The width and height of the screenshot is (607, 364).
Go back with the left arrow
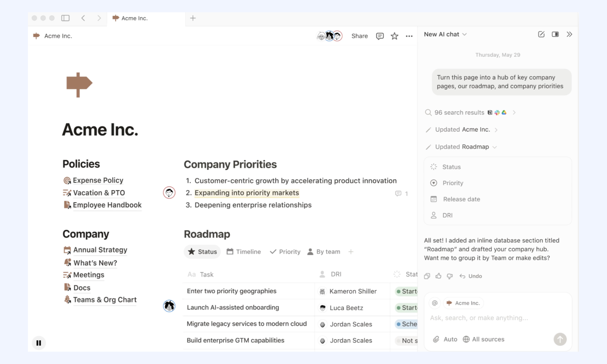click(x=83, y=18)
